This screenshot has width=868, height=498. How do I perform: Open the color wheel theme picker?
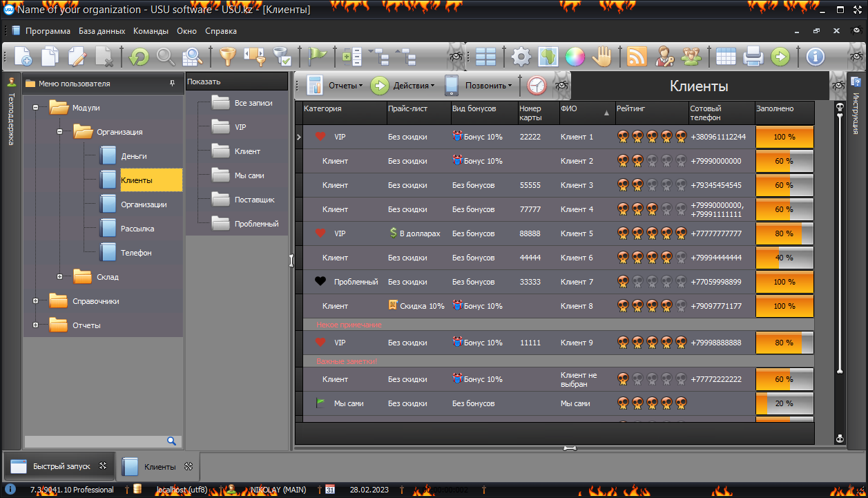pos(575,57)
